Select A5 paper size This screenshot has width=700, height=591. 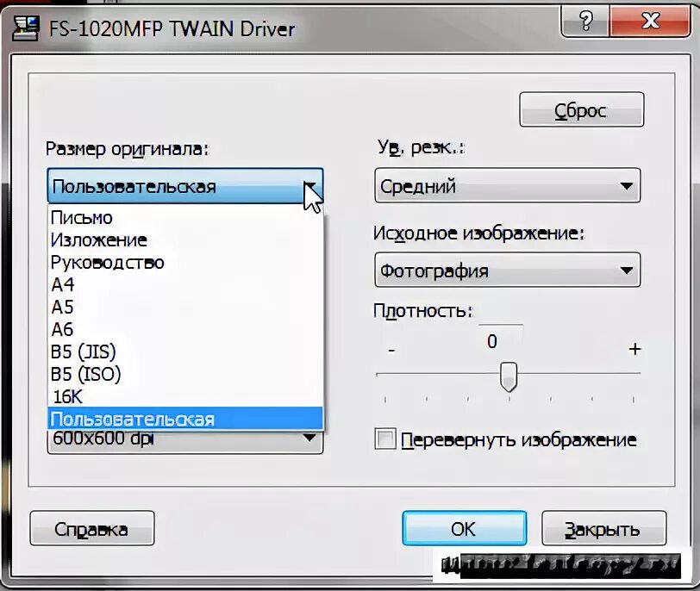coord(184,307)
